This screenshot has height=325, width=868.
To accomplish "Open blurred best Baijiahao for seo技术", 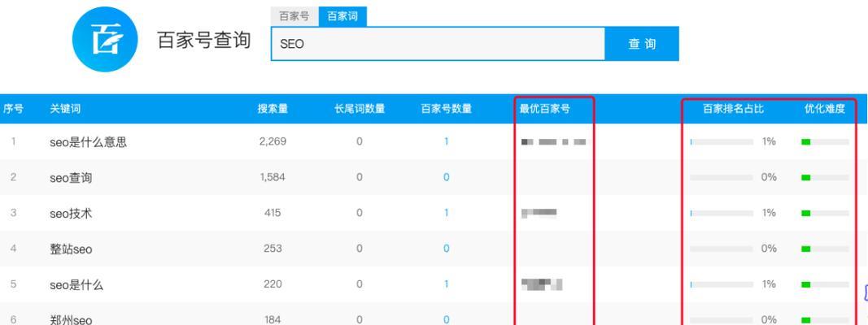I will 539,213.
